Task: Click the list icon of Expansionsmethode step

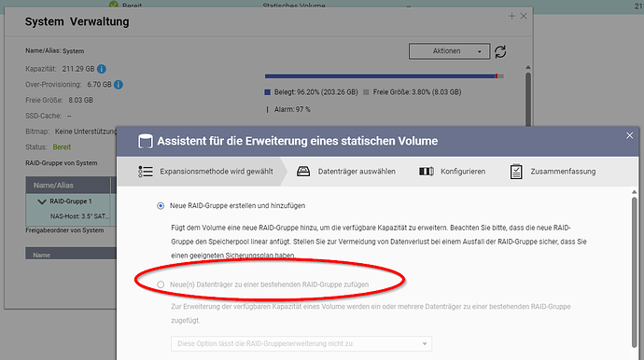Action: click(146, 172)
